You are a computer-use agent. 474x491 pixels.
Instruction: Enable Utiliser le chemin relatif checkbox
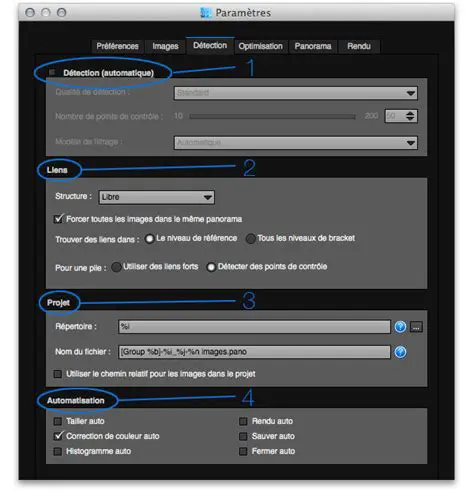58,374
